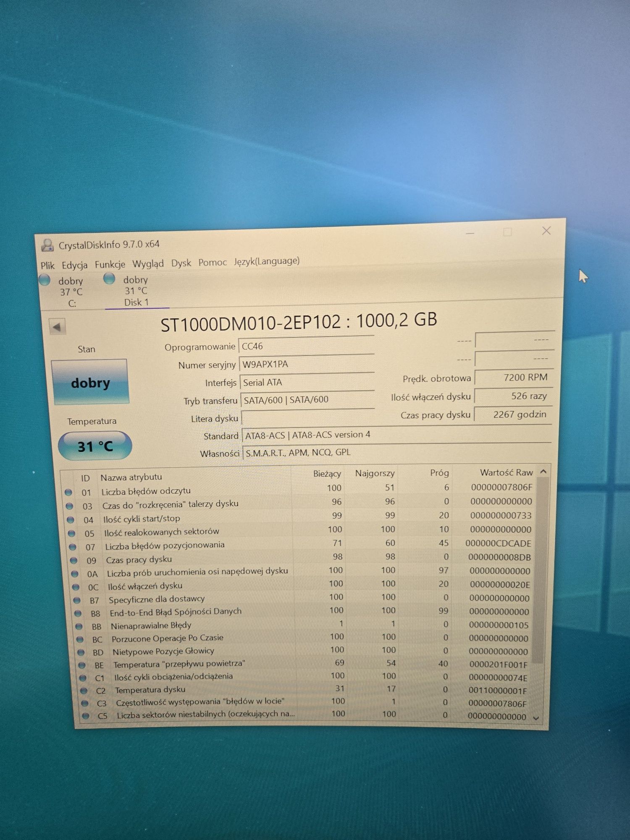Select the Disk 1 tab at 31 °C
630x840 pixels.
136,291
